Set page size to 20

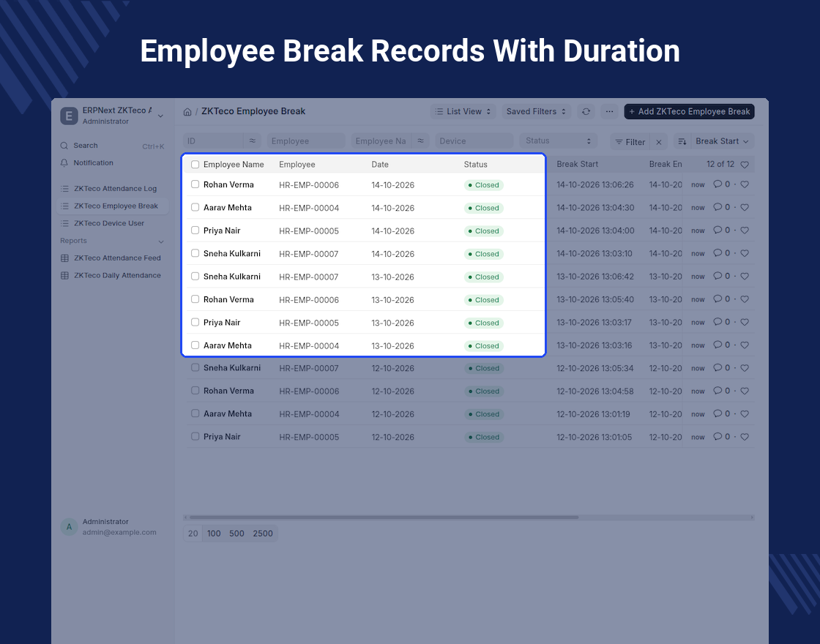tap(193, 533)
